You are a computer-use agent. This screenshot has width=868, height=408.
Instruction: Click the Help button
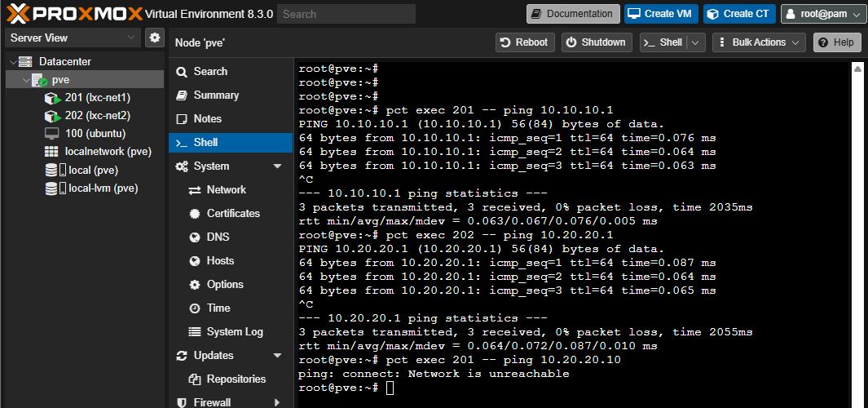837,42
